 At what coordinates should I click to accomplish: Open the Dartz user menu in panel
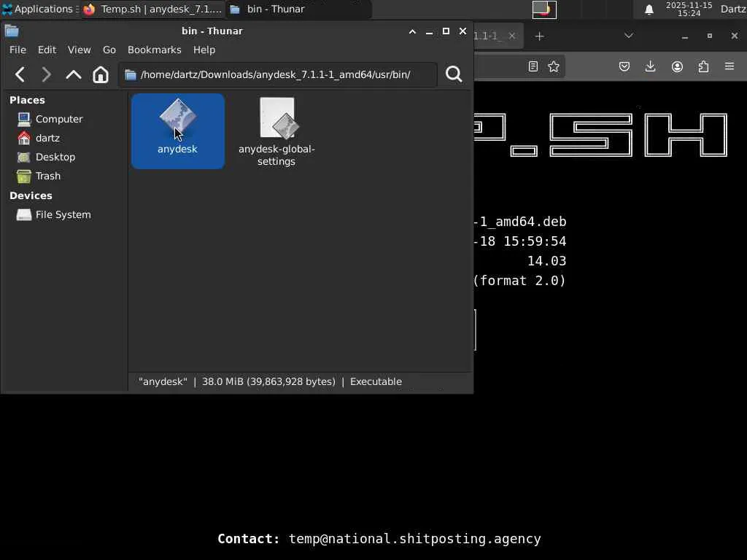click(x=733, y=9)
